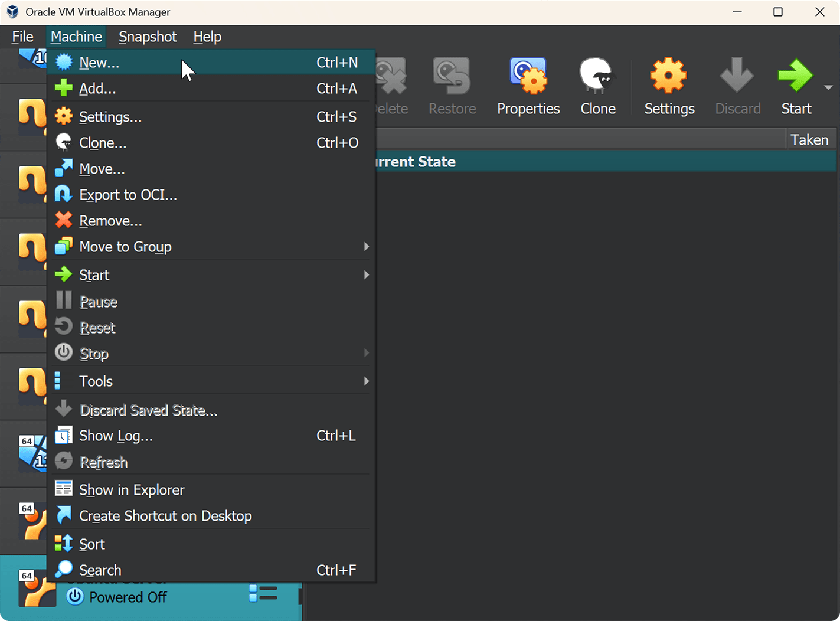Select New... in the Machine menu

pyautogui.click(x=99, y=63)
